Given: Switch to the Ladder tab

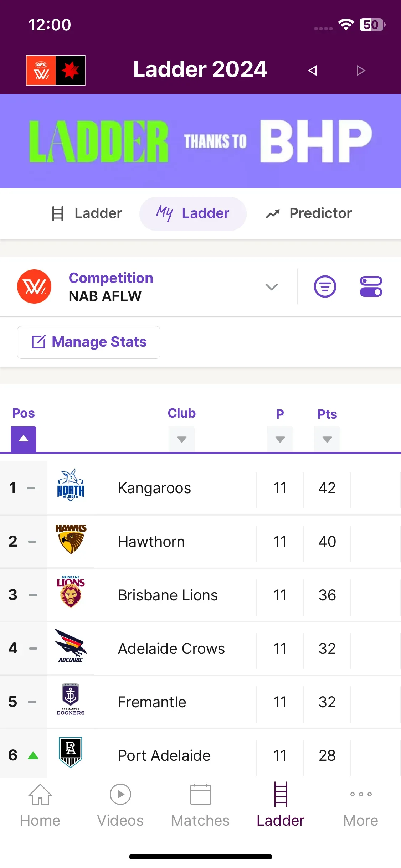Looking at the screenshot, I should (x=87, y=213).
